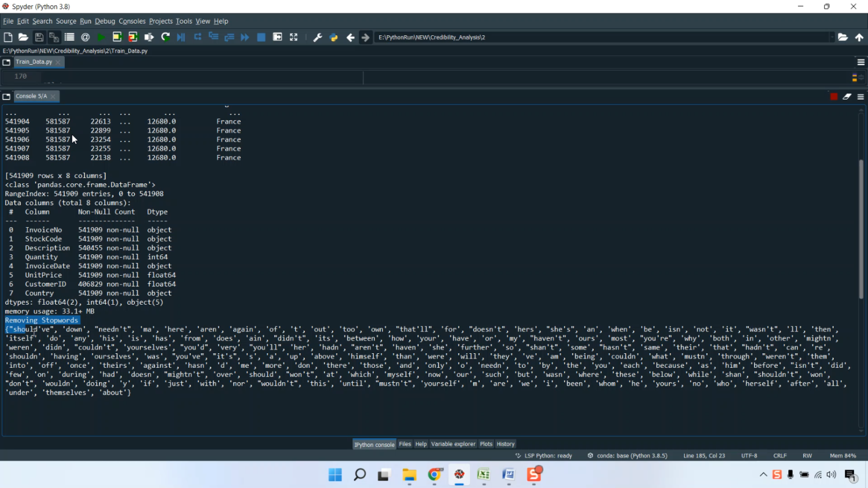Click the green Run file button
The image size is (868, 488).
pos(101,37)
